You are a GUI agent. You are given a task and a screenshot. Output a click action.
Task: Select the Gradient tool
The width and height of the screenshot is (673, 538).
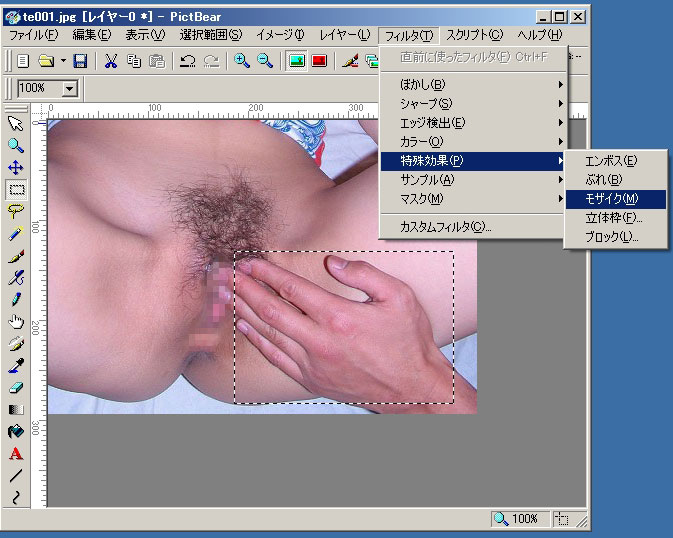pyautogui.click(x=16, y=409)
